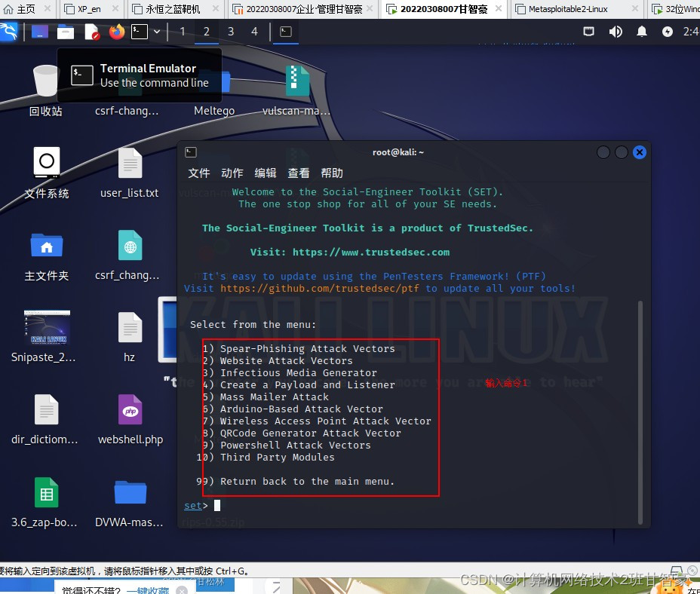Open the Kali dragon applications menu
This screenshot has width=700, height=594.
[8, 31]
